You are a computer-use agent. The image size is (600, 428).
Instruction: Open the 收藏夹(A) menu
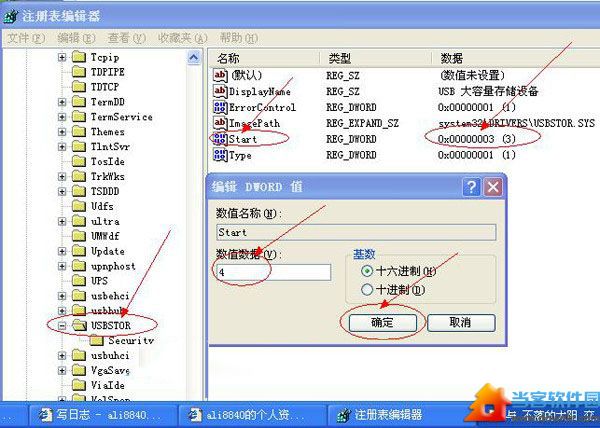pyautogui.click(x=183, y=38)
